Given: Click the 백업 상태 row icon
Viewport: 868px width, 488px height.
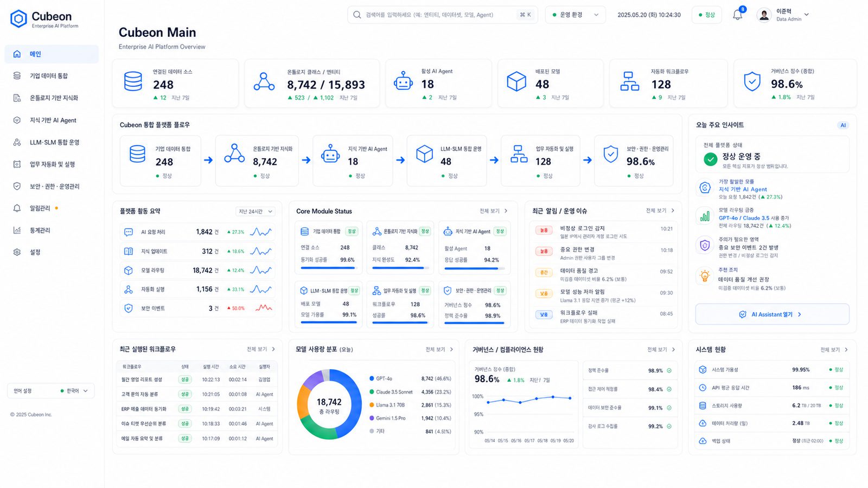Looking at the screenshot, I should [x=703, y=441].
